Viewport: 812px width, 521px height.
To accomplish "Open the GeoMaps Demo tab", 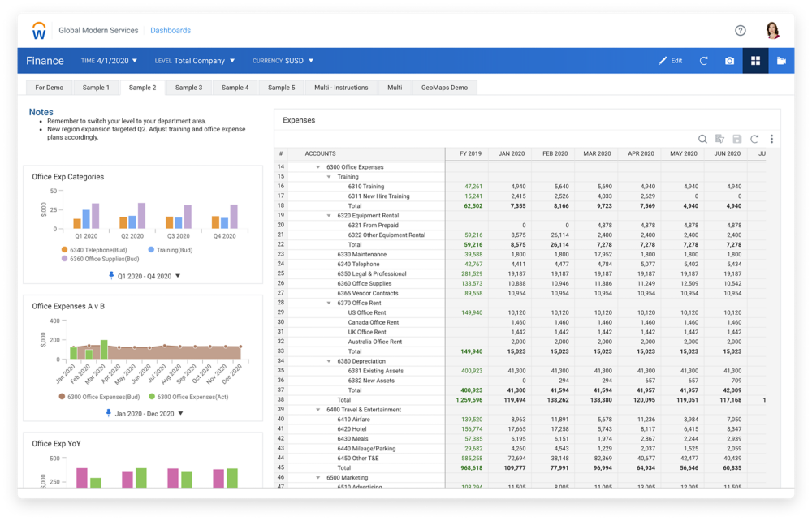I will [x=443, y=88].
